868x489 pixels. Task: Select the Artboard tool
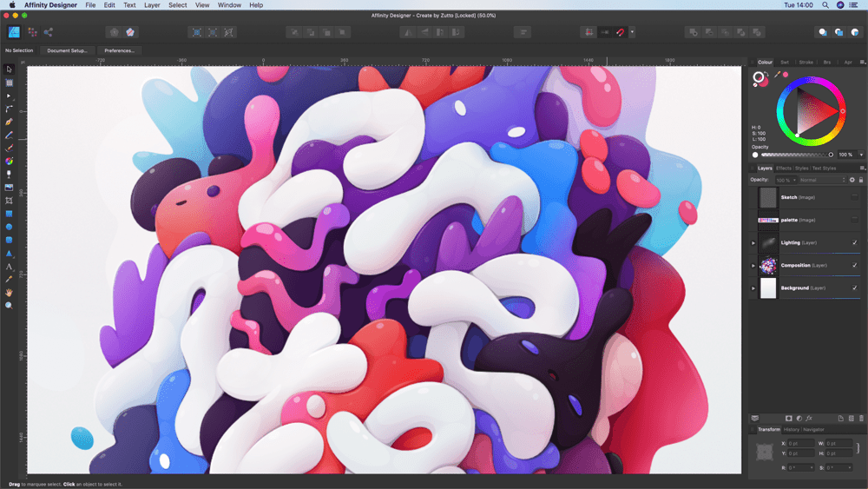9,83
